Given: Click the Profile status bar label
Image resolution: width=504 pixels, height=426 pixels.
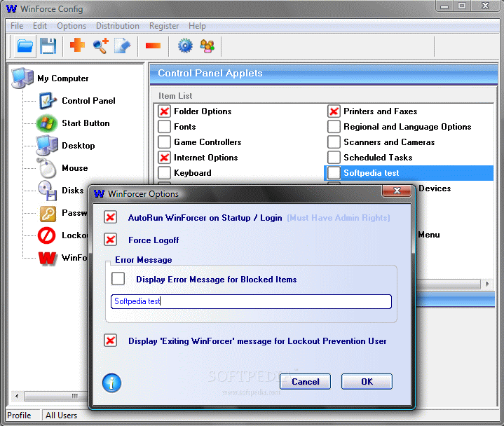Looking at the screenshot, I should pos(19,415).
